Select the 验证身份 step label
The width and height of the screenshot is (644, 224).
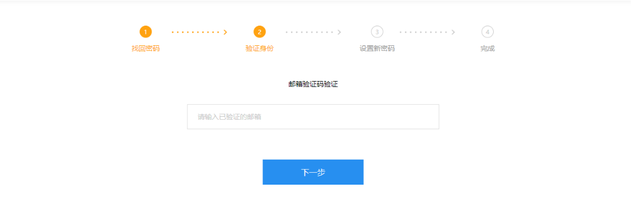(x=259, y=48)
